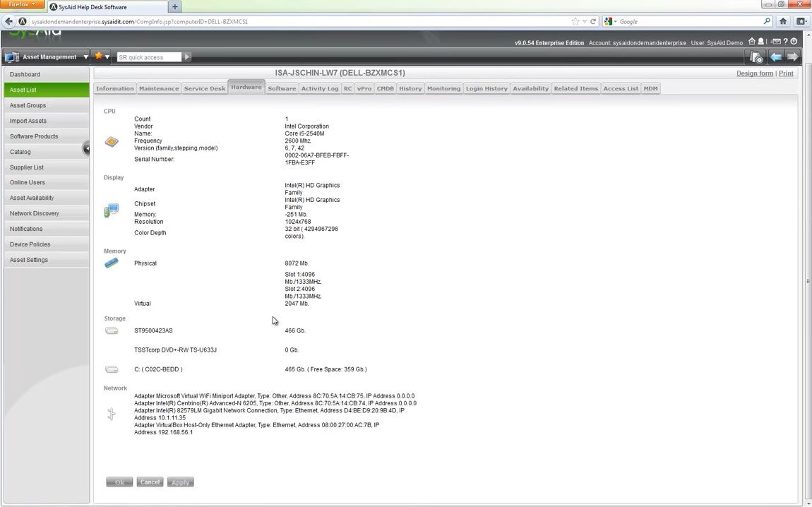
Task: Open Import Assets in the sidebar
Action: [x=46, y=121]
